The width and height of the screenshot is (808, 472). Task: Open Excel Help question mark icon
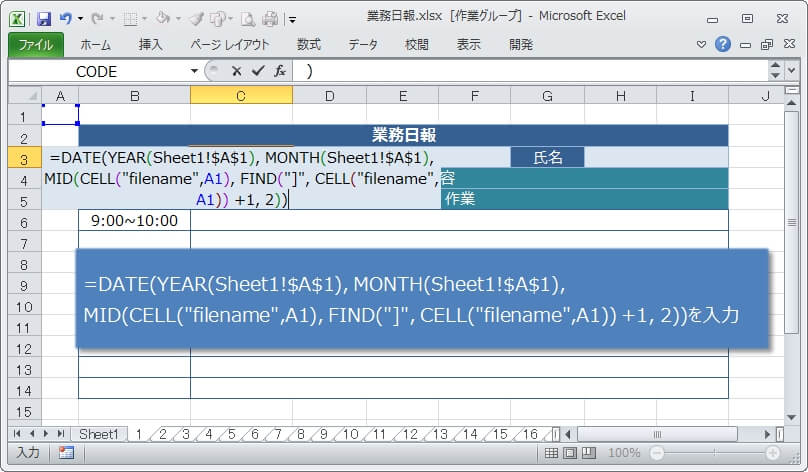pyautogui.click(x=723, y=44)
